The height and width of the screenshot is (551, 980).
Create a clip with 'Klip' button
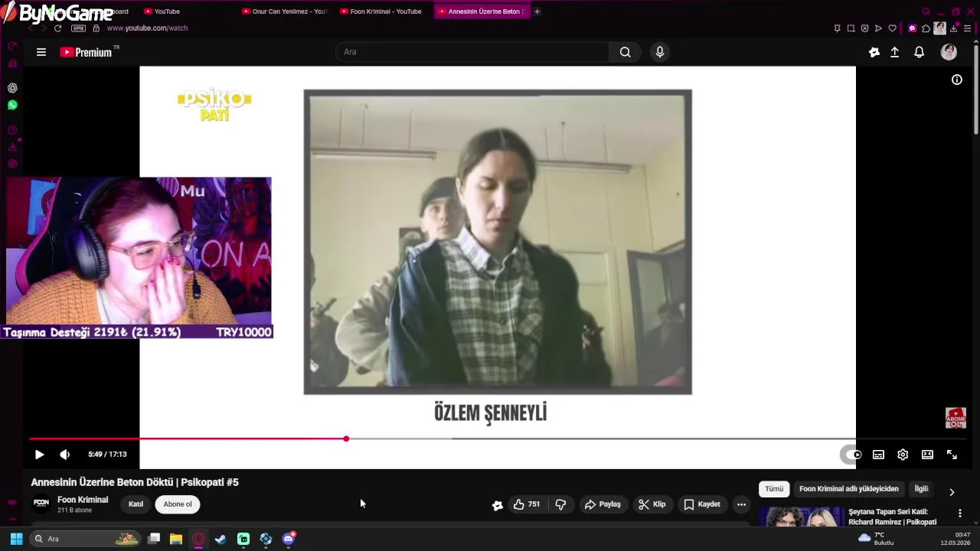click(652, 504)
